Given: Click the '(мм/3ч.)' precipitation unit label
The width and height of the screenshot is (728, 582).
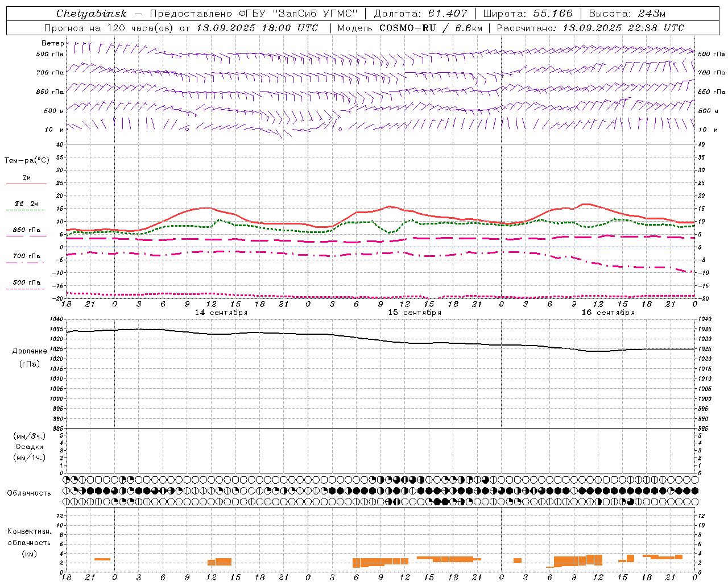Looking at the screenshot, I should pyautogui.click(x=30, y=436).
